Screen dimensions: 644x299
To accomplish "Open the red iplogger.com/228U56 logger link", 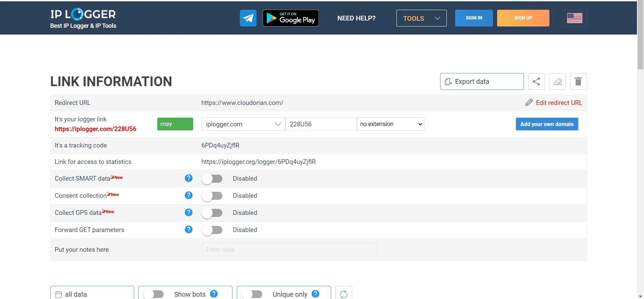I will 96,129.
